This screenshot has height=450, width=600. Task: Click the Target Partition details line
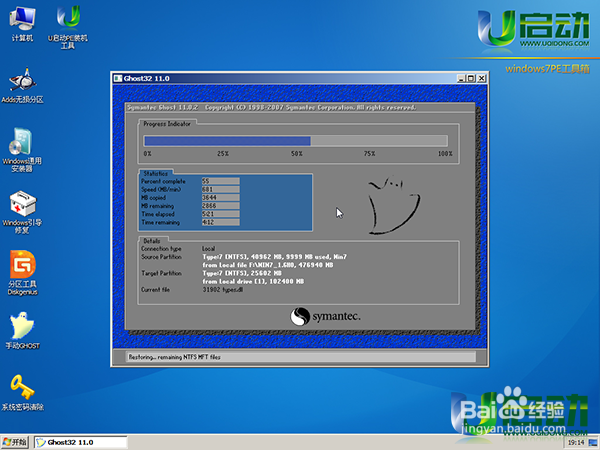[x=242, y=273]
